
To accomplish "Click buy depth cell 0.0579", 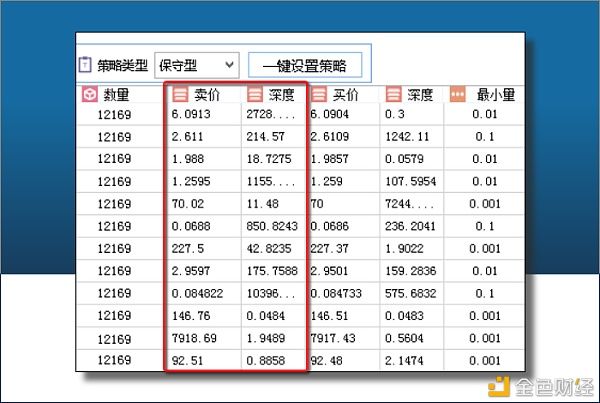I will pos(404,159).
